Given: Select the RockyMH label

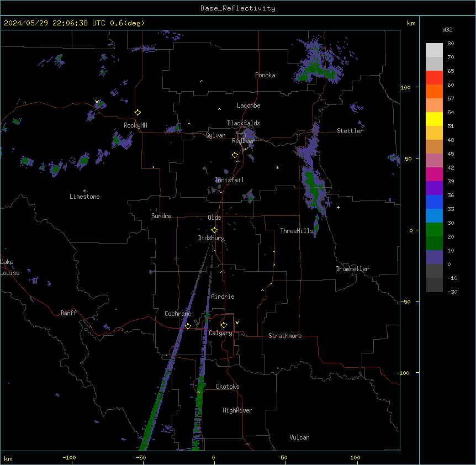Looking at the screenshot, I should 135,125.
